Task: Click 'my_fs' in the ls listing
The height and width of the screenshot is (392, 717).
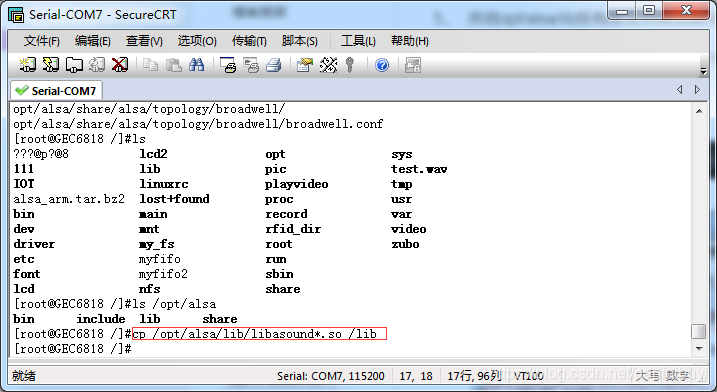Action: (x=156, y=244)
